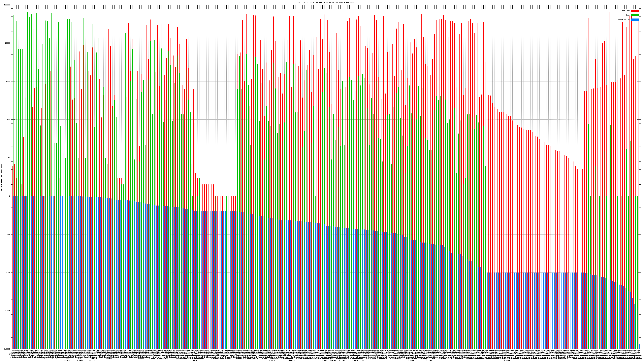Click the 100 y-axis tick label
This screenshot has width=644, height=362.
click(x=9, y=120)
